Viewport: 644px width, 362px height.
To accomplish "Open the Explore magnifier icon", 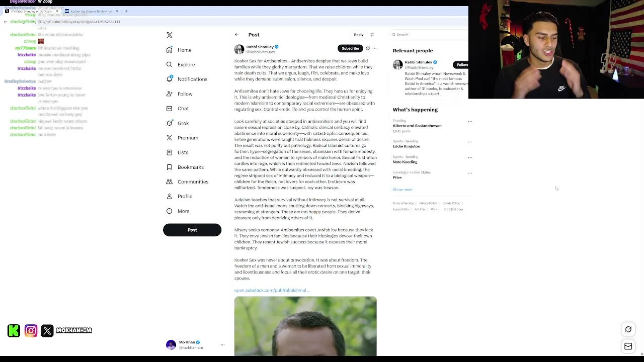I will [170, 64].
